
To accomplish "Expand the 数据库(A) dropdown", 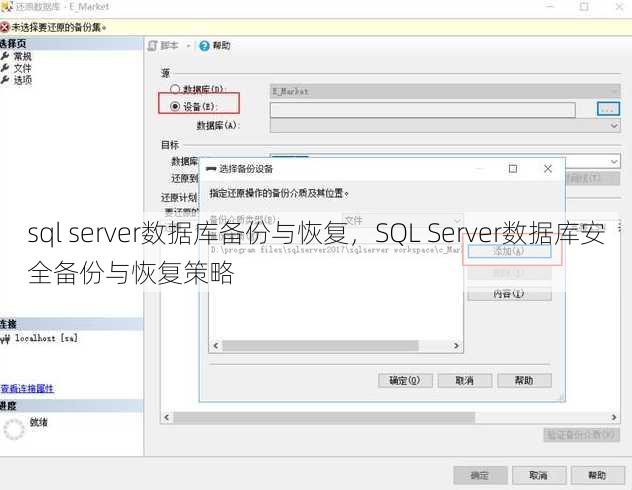I will (x=445, y=126).
